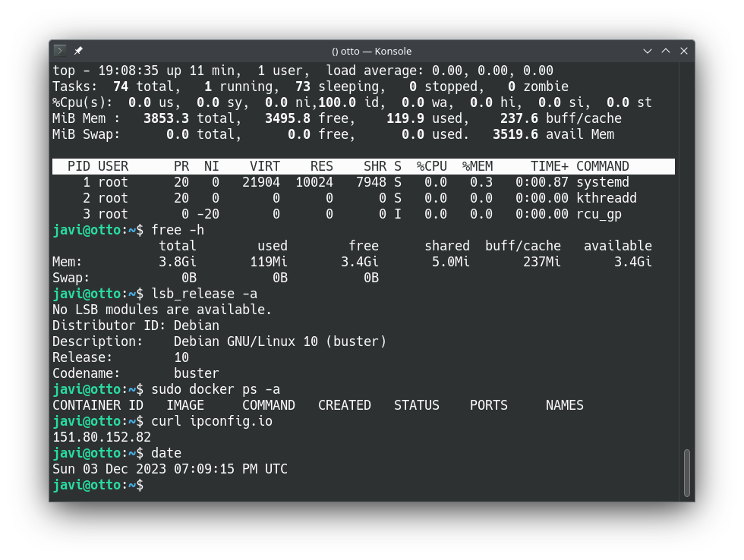The height and width of the screenshot is (560, 744).
Task: Click the terminal scrollbar handle
Action: click(687, 473)
